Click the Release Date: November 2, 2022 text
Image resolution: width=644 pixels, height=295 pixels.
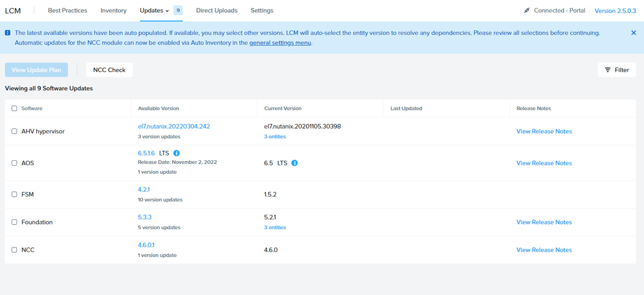click(x=177, y=162)
